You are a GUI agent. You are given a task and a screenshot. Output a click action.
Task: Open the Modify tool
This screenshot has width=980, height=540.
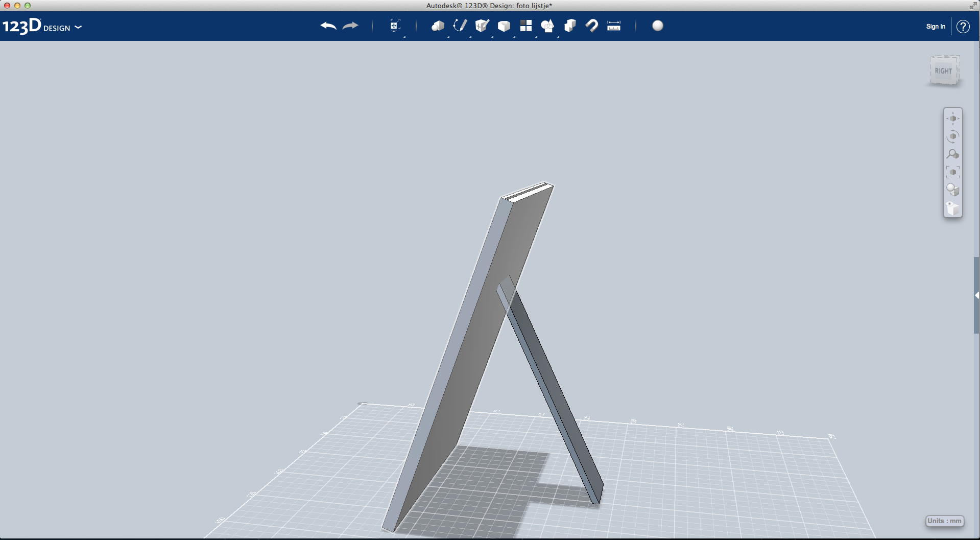[504, 26]
